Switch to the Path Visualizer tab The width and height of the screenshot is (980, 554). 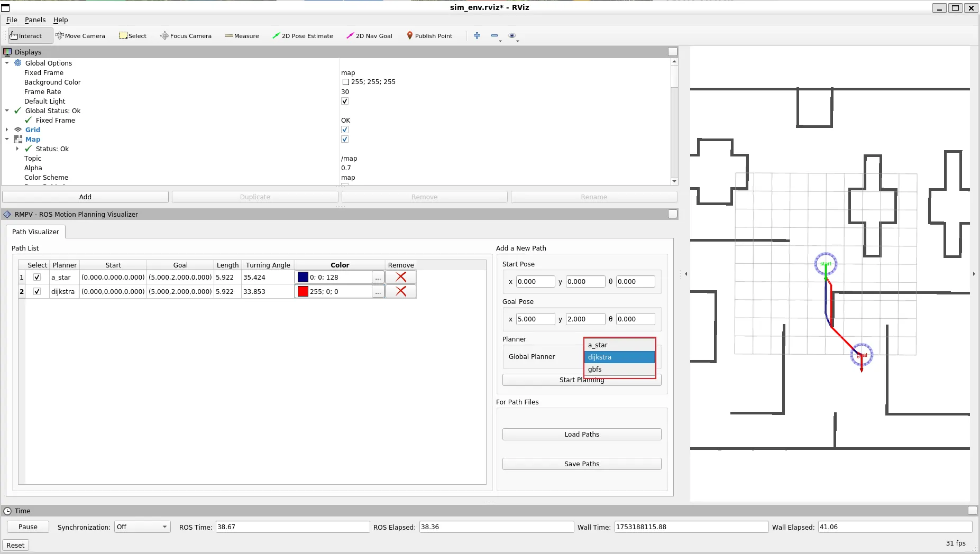[35, 232]
